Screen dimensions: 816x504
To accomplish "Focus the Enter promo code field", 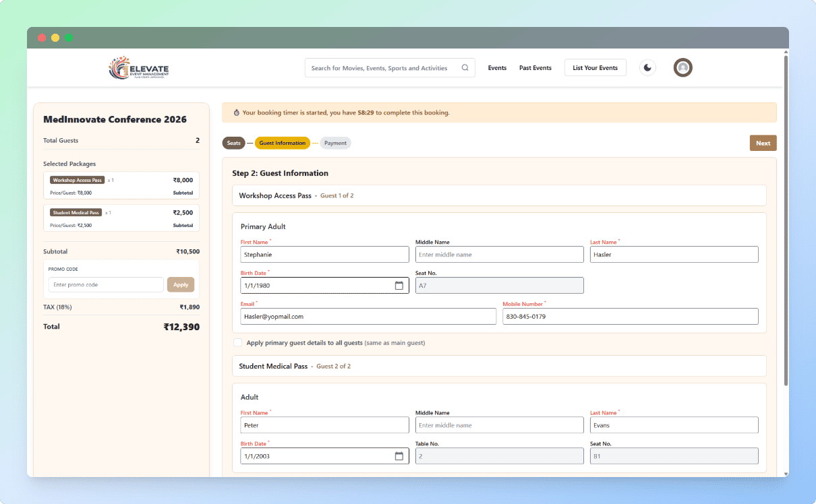I will click(x=106, y=284).
